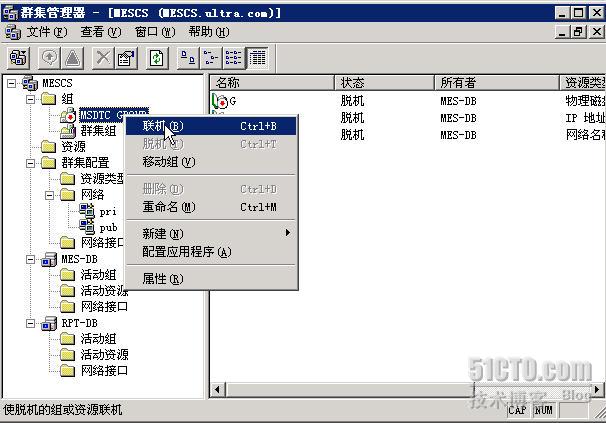Click the horizontal scrollbar thumb
The image size is (606, 423).
coord(350,389)
